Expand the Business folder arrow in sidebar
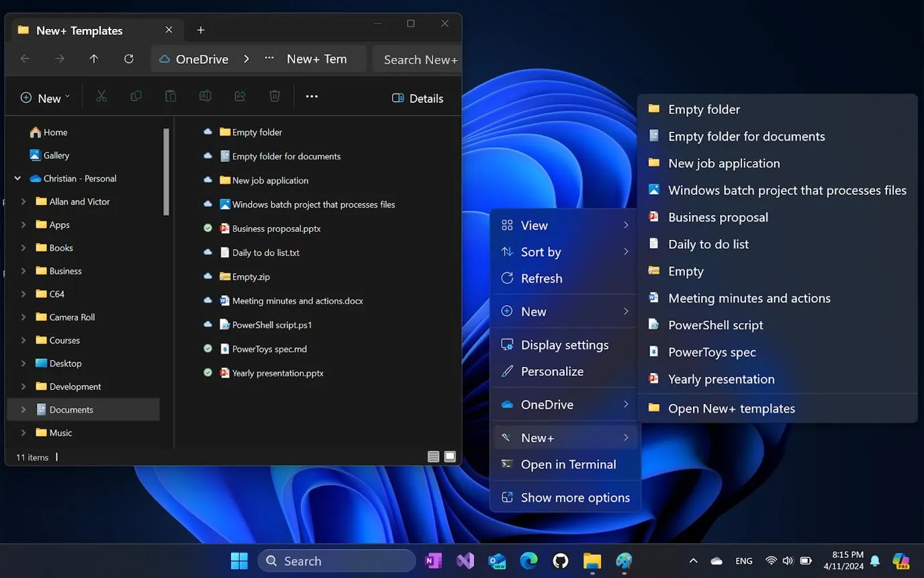This screenshot has height=578, width=924. point(24,271)
